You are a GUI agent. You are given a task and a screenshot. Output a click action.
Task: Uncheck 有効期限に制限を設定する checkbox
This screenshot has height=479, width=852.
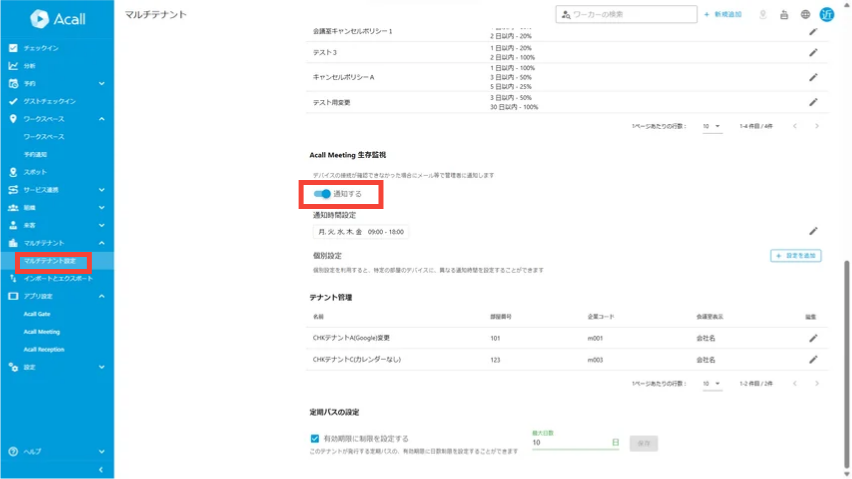[x=315, y=438]
